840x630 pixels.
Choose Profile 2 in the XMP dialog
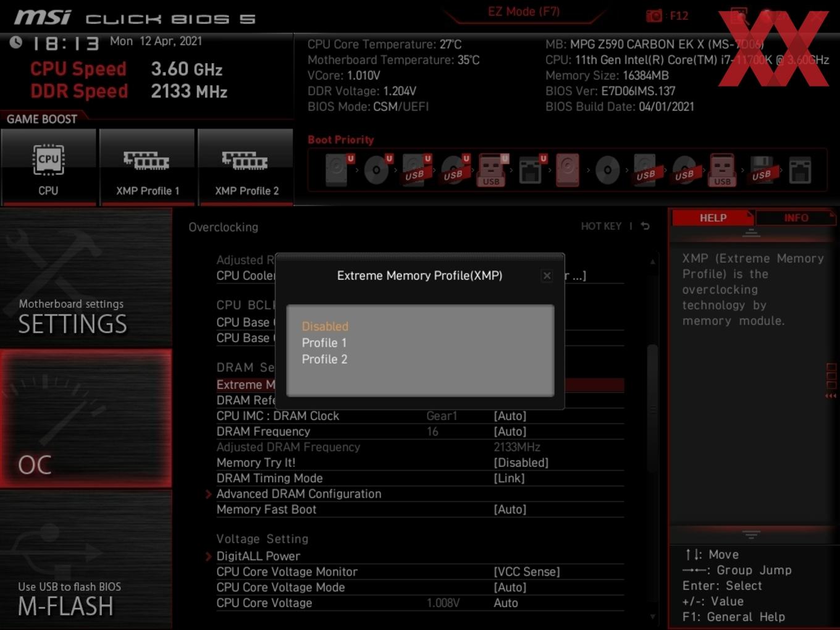[325, 359]
